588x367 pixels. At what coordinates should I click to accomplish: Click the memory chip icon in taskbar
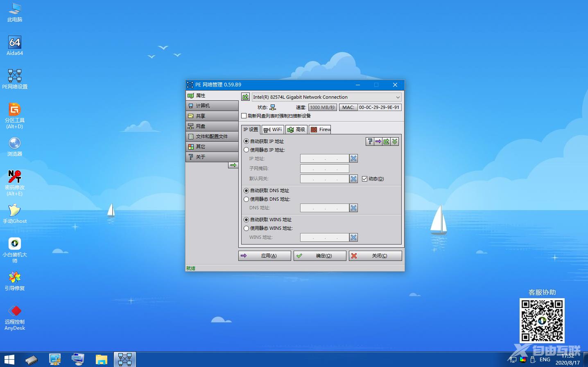click(32, 360)
